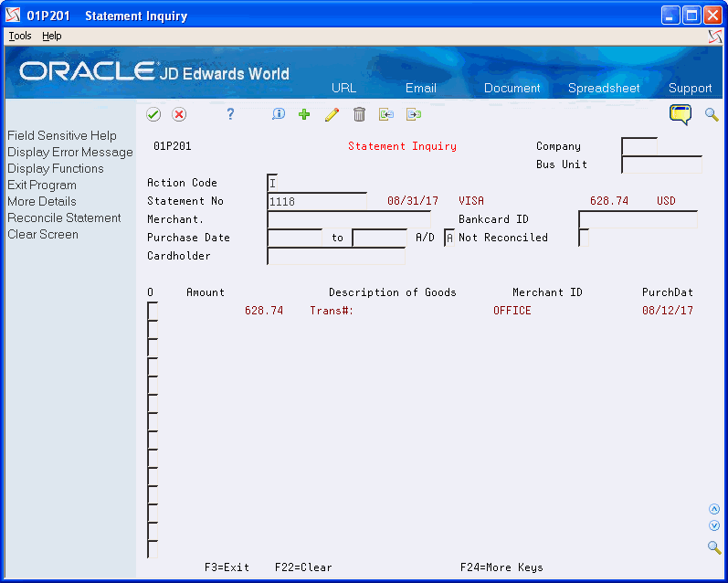Click the USD currency code
Image resolution: width=728 pixels, height=583 pixels.
(x=666, y=201)
